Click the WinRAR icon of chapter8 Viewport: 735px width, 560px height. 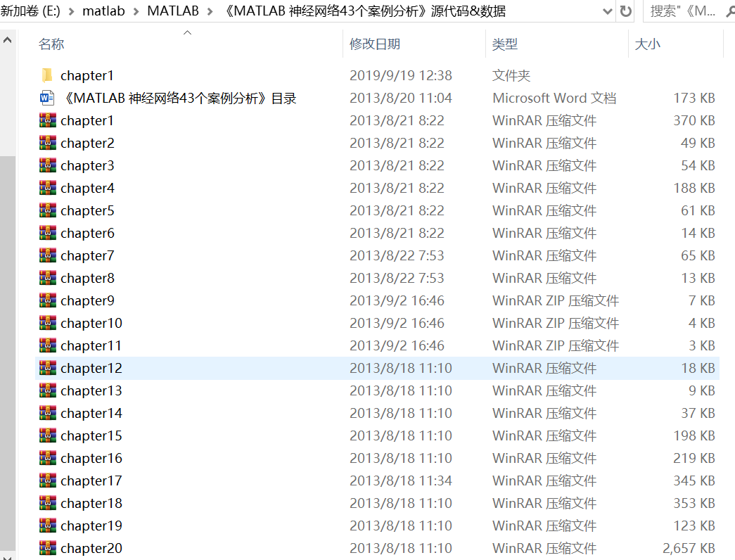[48, 278]
